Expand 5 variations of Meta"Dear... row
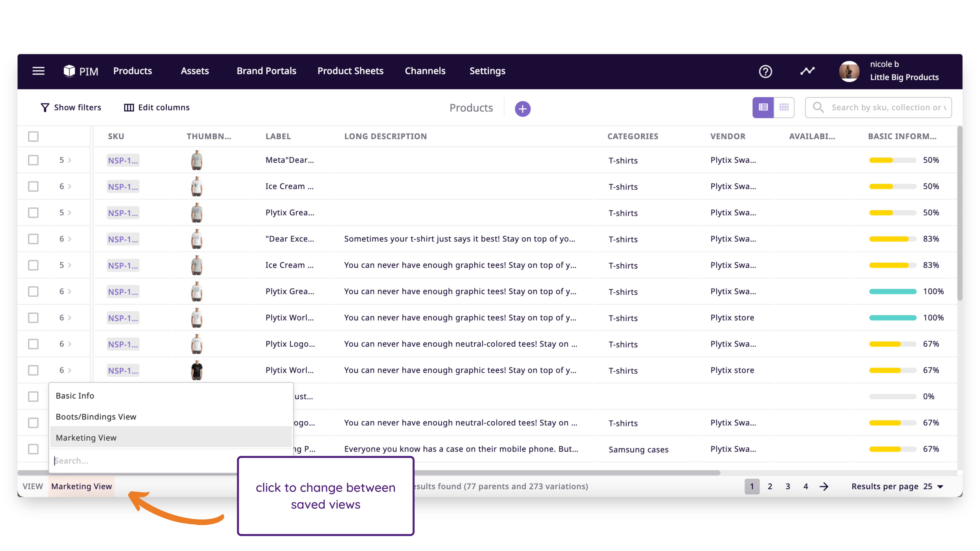 (x=66, y=160)
